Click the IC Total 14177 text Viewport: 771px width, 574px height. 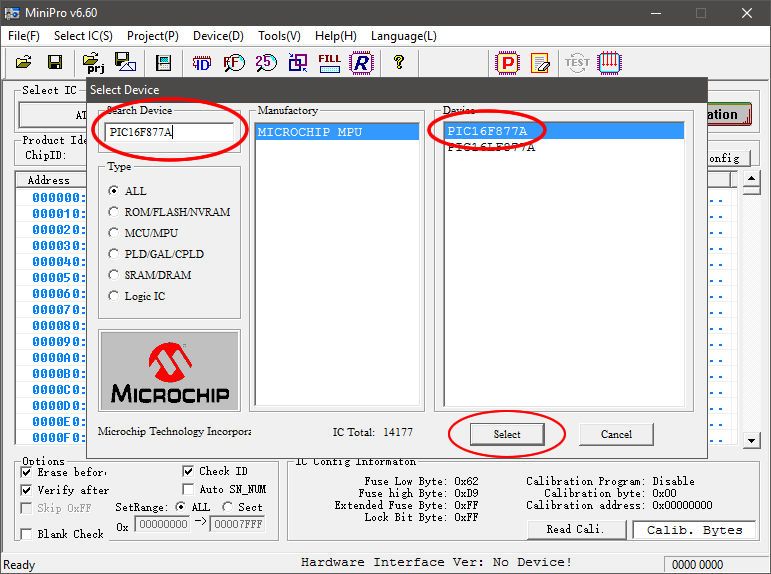coord(373,432)
